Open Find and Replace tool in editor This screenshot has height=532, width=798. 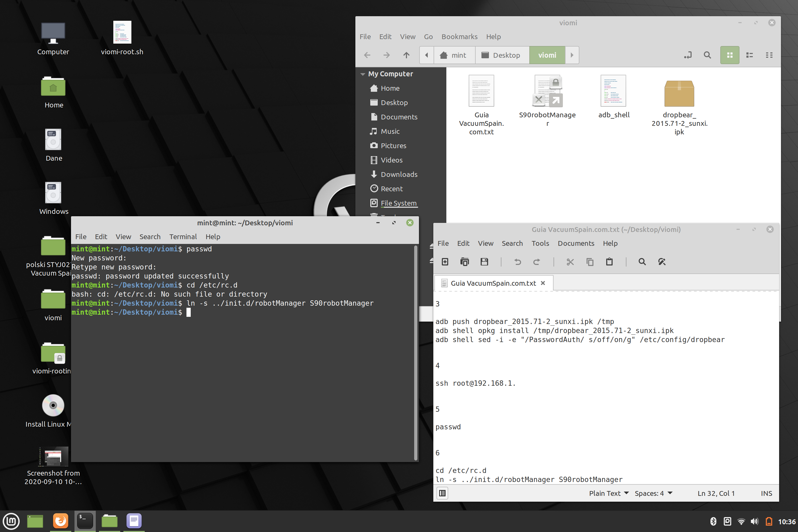click(662, 261)
